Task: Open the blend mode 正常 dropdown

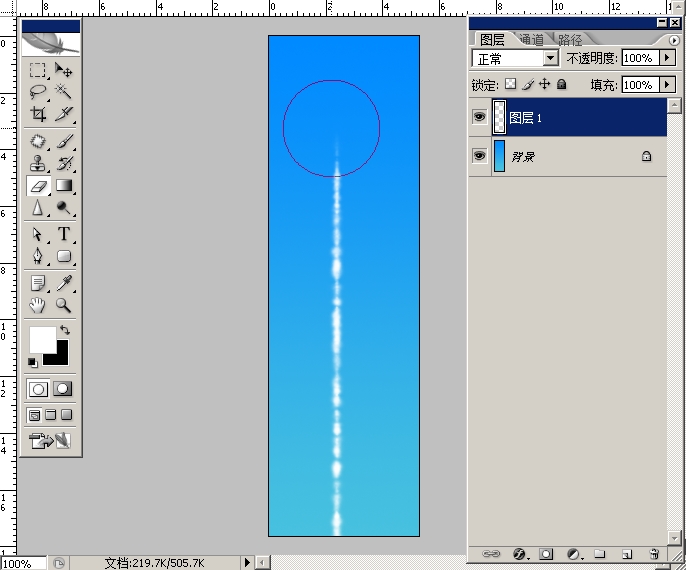Action: point(550,58)
